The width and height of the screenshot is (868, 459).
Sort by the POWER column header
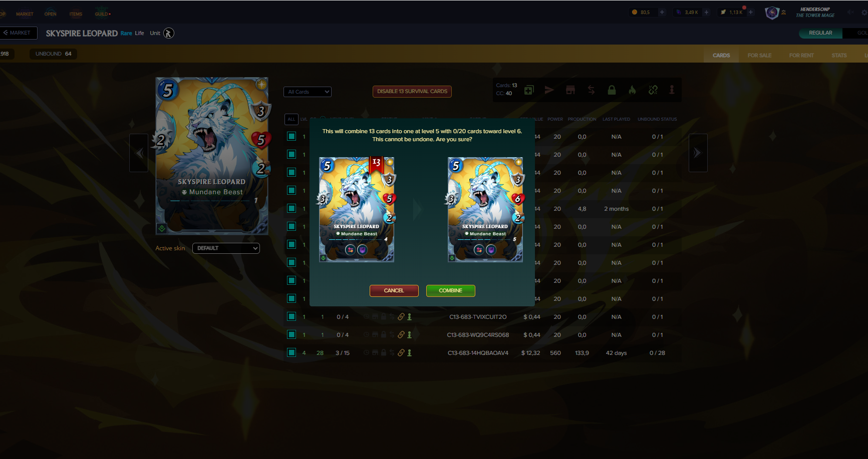pos(555,119)
